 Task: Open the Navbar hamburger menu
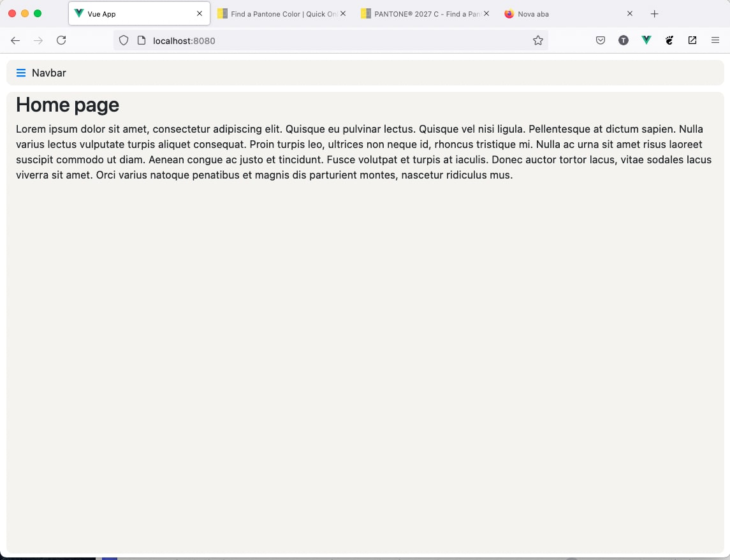tap(21, 72)
